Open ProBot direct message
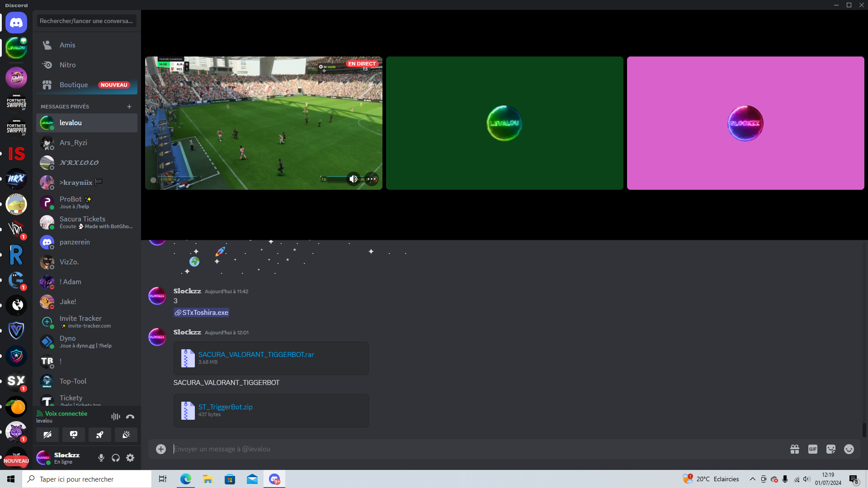The height and width of the screenshot is (488, 868). coord(87,202)
